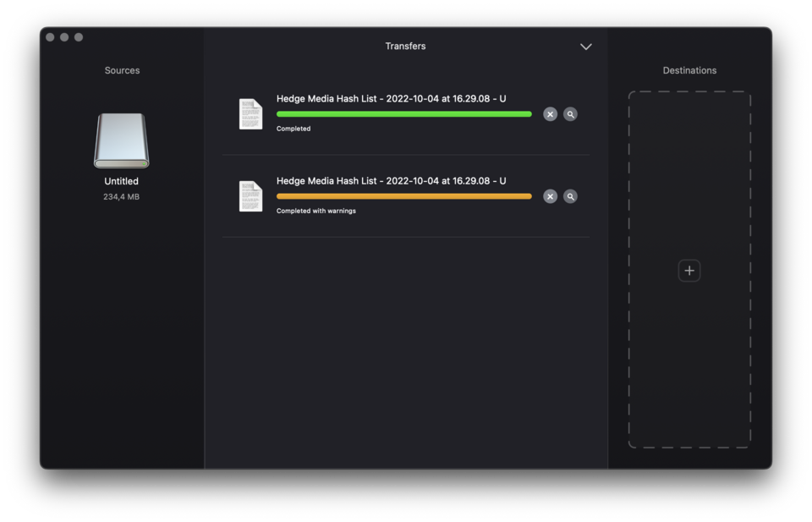Click the Transfers title label
The image size is (812, 522).
point(405,47)
